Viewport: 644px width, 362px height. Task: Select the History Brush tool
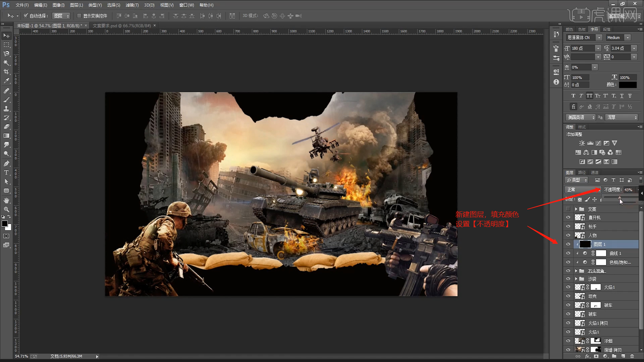click(x=6, y=118)
